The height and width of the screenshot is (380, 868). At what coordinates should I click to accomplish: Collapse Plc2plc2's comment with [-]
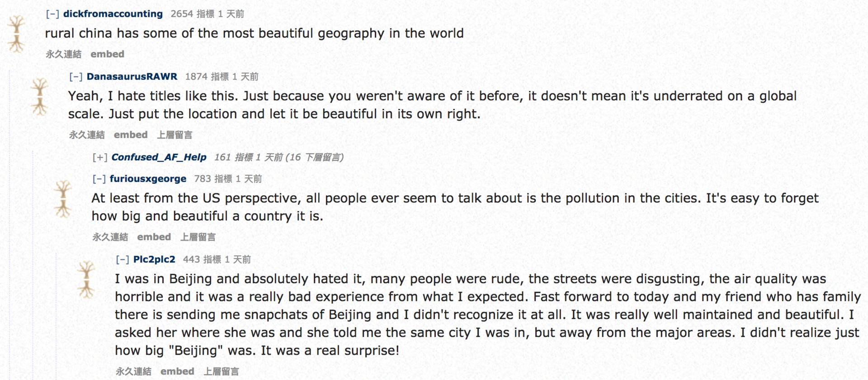click(x=122, y=259)
